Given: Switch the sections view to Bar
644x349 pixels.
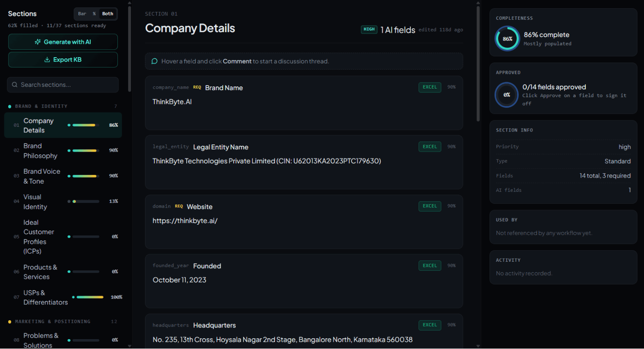Looking at the screenshot, I should click(x=82, y=14).
